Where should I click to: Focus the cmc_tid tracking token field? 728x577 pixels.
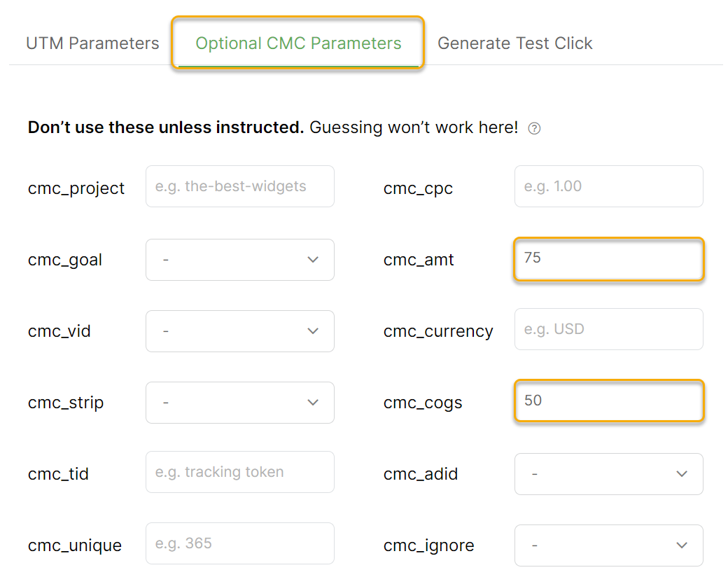coord(239,472)
